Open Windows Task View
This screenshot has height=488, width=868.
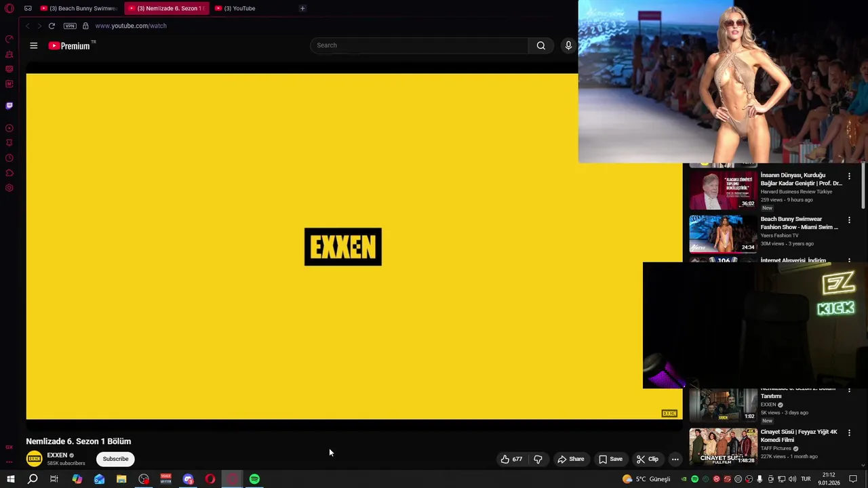[54, 479]
